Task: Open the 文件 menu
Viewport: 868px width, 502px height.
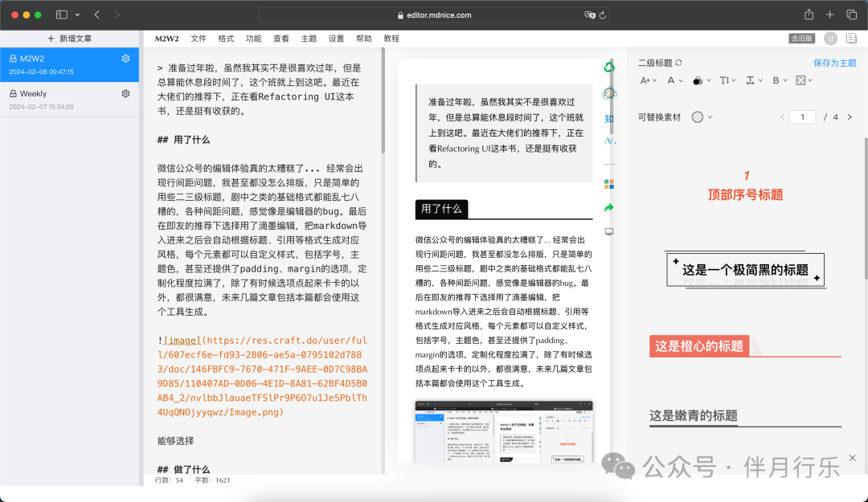Action: coord(199,39)
